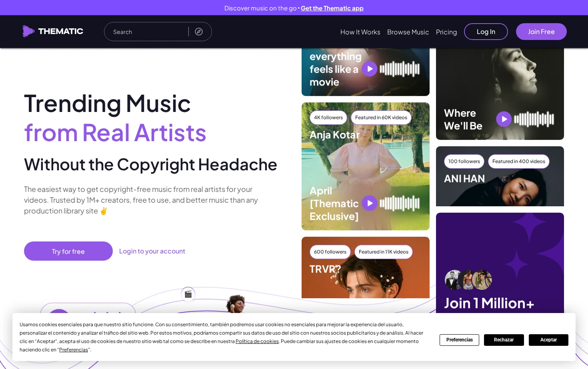Click "4K followers" badge

tap(328, 118)
